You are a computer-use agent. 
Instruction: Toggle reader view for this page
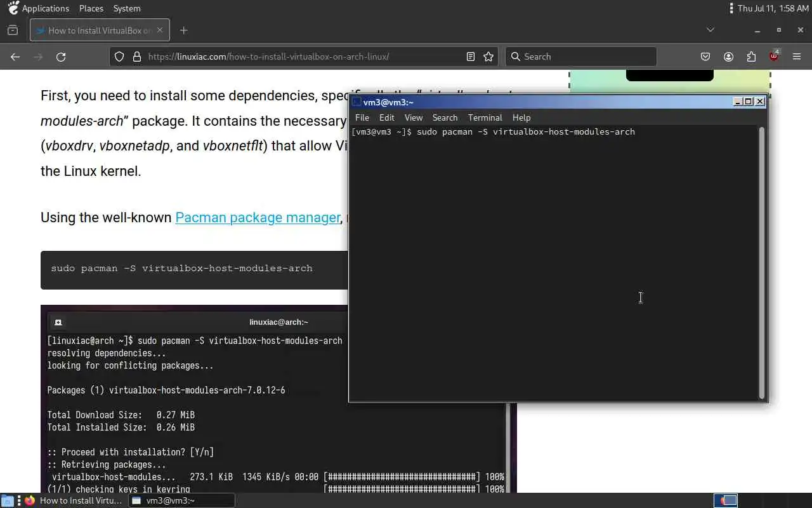click(471, 57)
